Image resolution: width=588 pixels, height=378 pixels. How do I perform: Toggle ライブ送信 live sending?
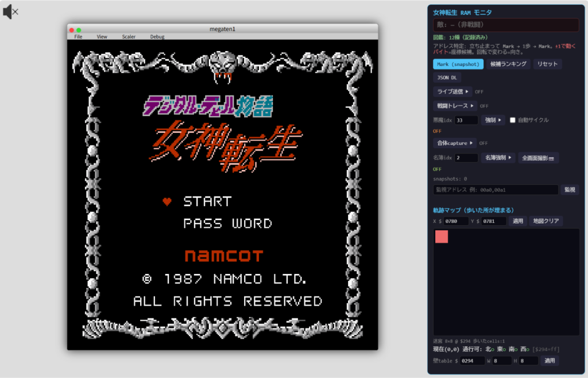click(x=452, y=91)
